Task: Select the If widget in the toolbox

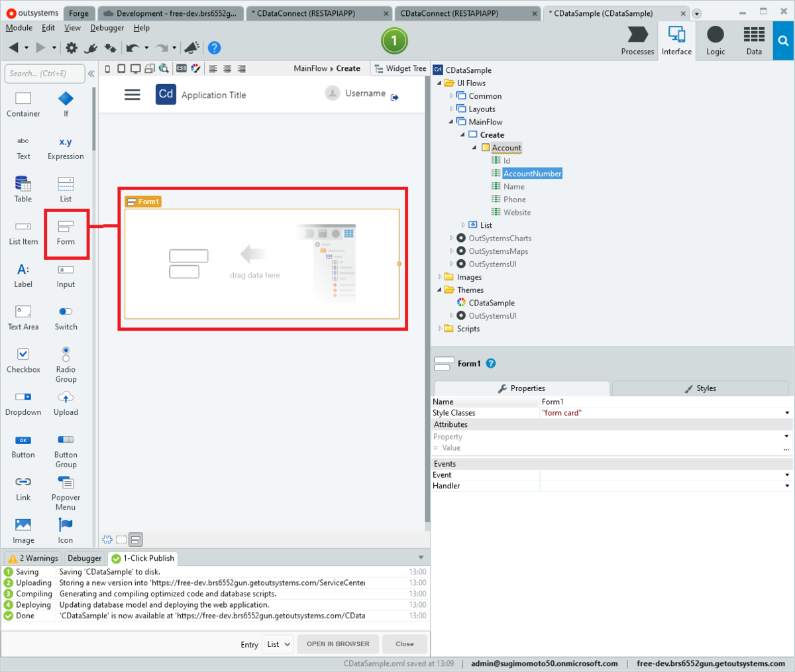Action: coord(66,104)
